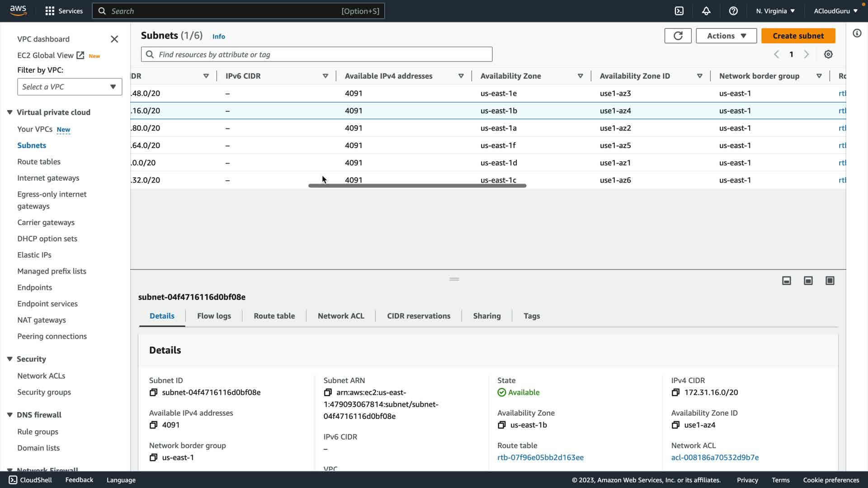This screenshot has width=868, height=488.
Task: Switch to the Network ACL tab
Action: pyautogui.click(x=341, y=316)
